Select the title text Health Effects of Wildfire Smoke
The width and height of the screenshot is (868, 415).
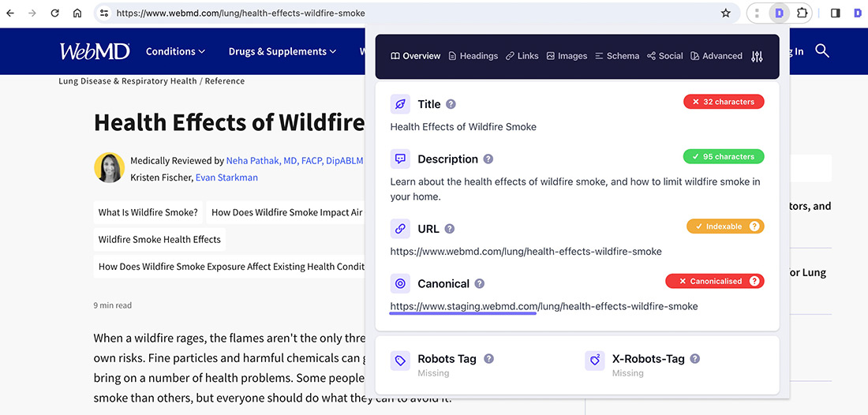tap(463, 127)
